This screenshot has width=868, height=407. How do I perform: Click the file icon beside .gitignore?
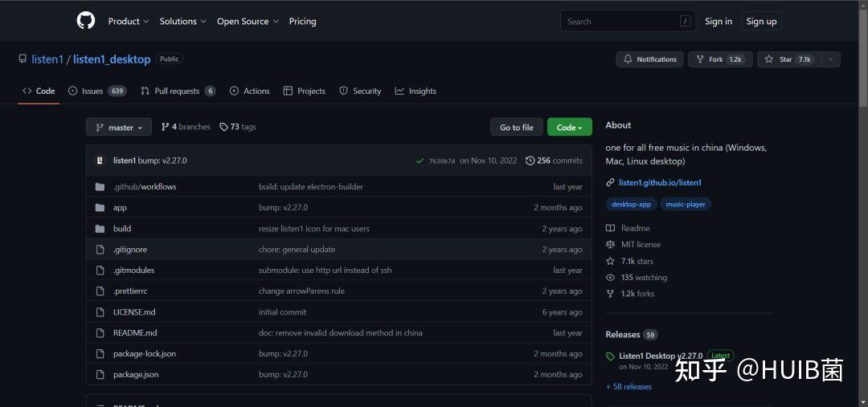tap(100, 250)
